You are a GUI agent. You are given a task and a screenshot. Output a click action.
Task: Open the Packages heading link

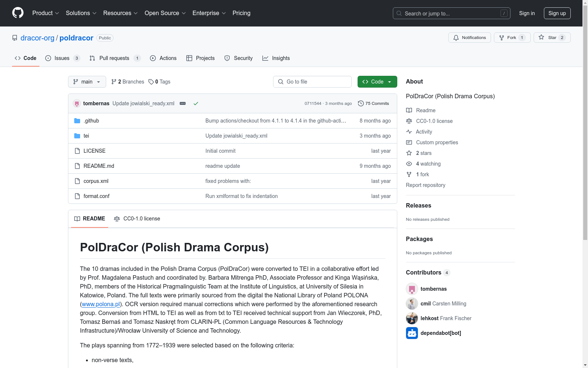419,239
